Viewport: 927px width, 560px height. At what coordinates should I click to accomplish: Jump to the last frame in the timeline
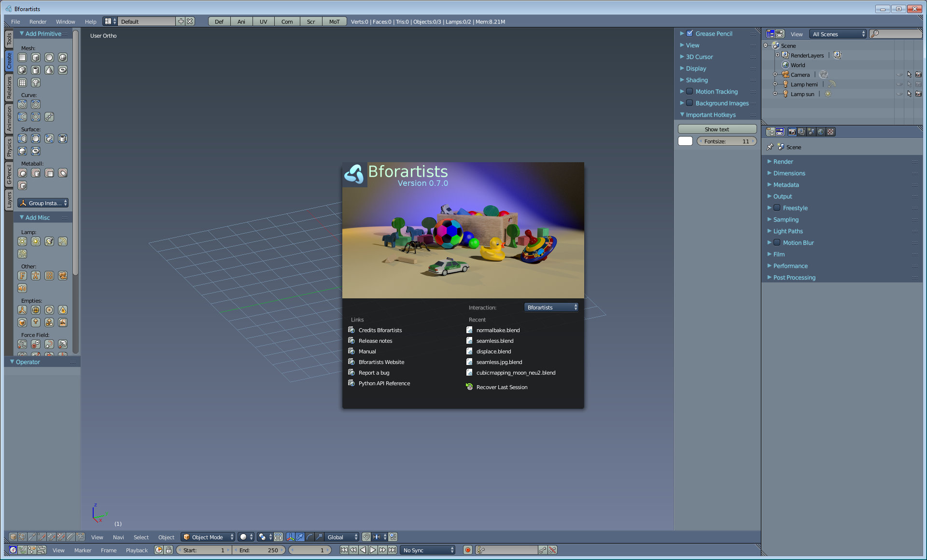click(392, 550)
